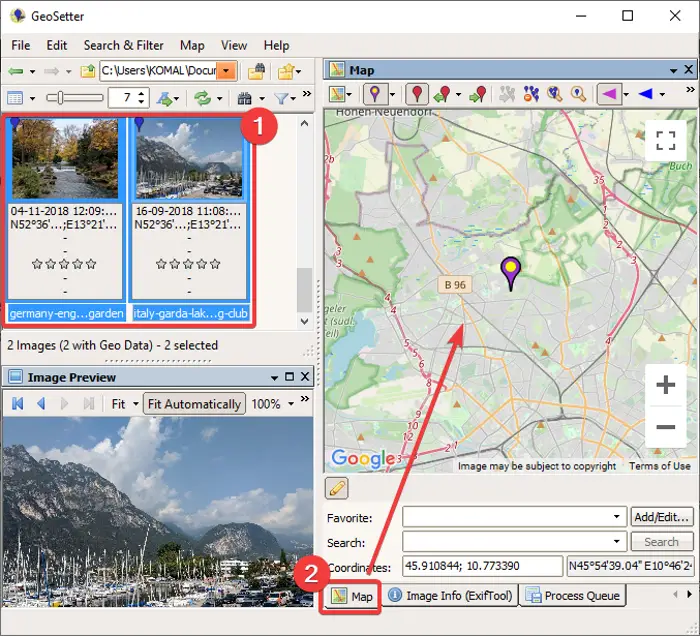700x636 pixels.
Task: Click the thumbnail view mode icon
Action: [x=15, y=98]
